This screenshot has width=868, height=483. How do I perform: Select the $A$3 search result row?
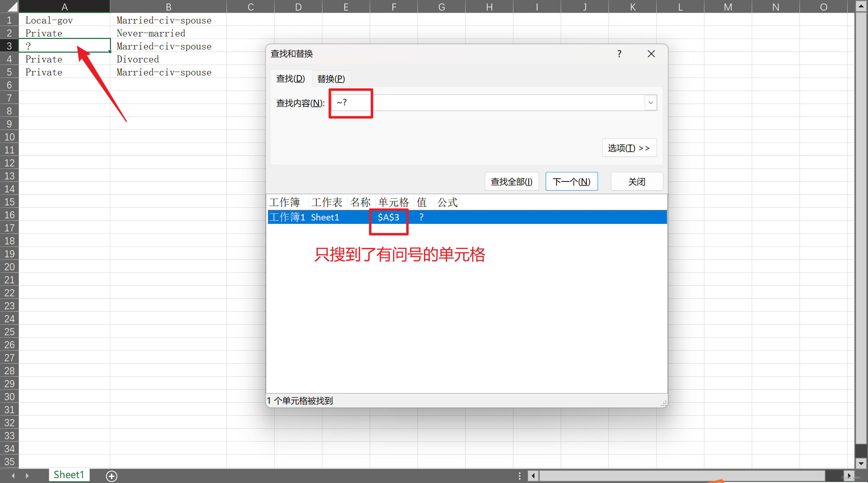pyautogui.click(x=388, y=217)
